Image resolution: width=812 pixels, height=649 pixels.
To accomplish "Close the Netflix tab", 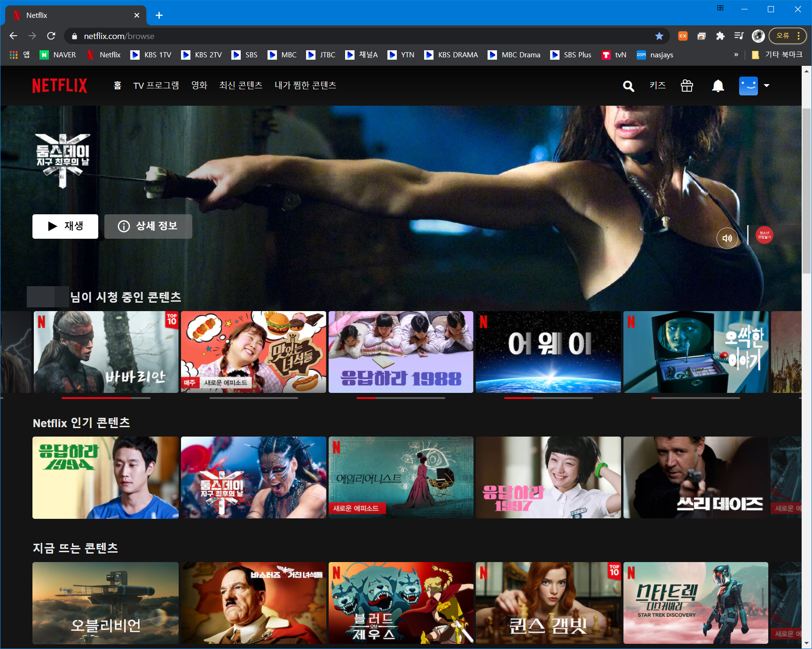I will tap(137, 16).
